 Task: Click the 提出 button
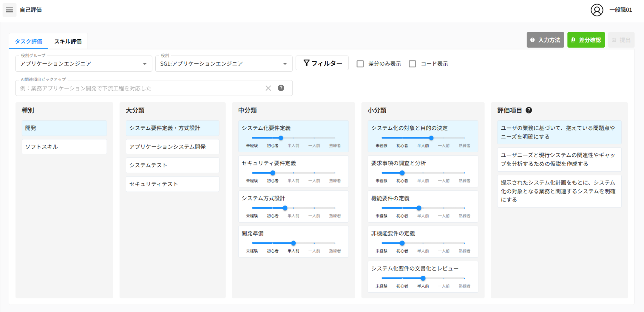coord(621,40)
